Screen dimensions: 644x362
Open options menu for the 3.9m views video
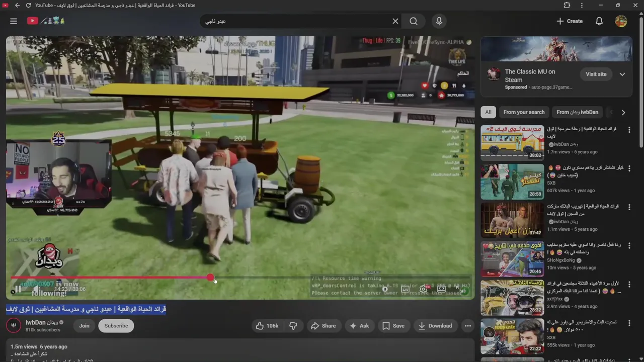pos(629,285)
